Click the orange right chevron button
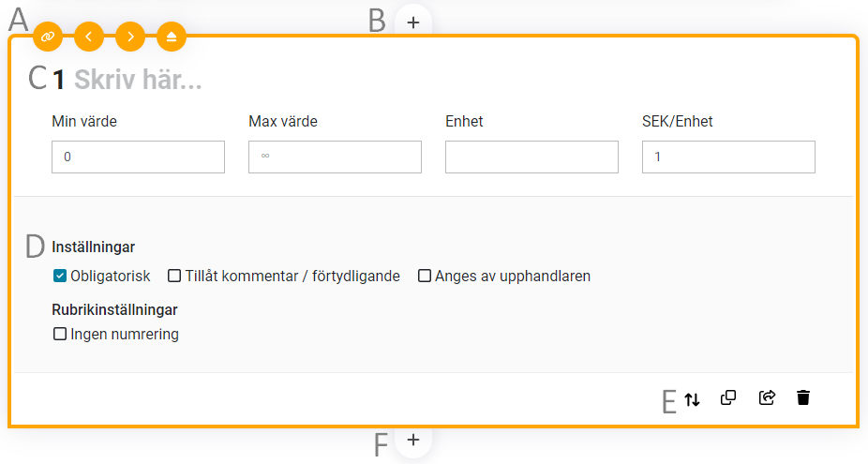This screenshot has height=464, width=868. tap(130, 37)
